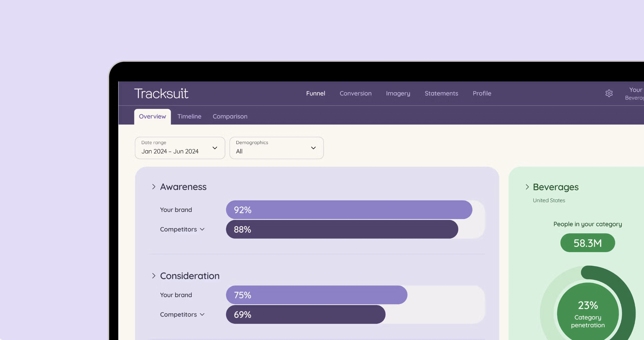
Task: Open the Statements navigation item
Action: click(441, 93)
